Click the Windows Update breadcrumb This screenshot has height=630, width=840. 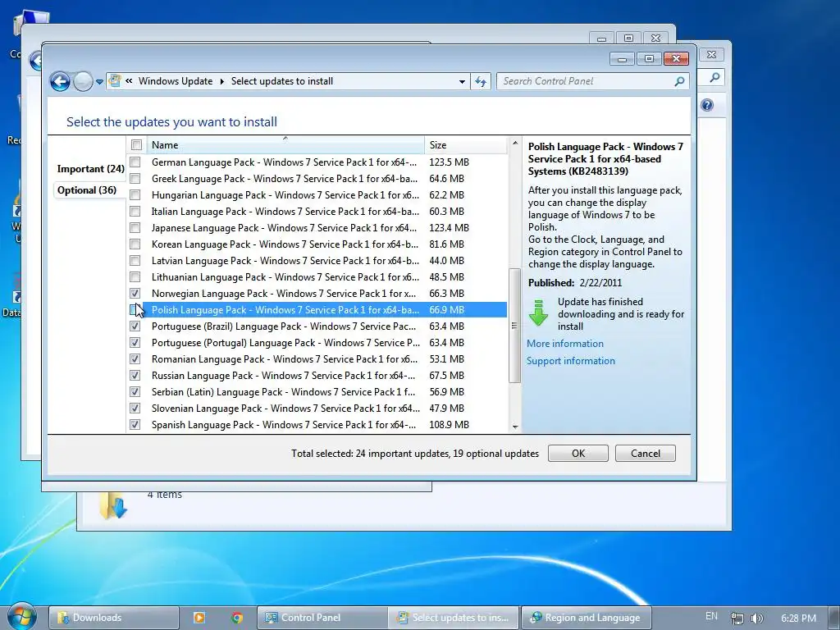(176, 81)
